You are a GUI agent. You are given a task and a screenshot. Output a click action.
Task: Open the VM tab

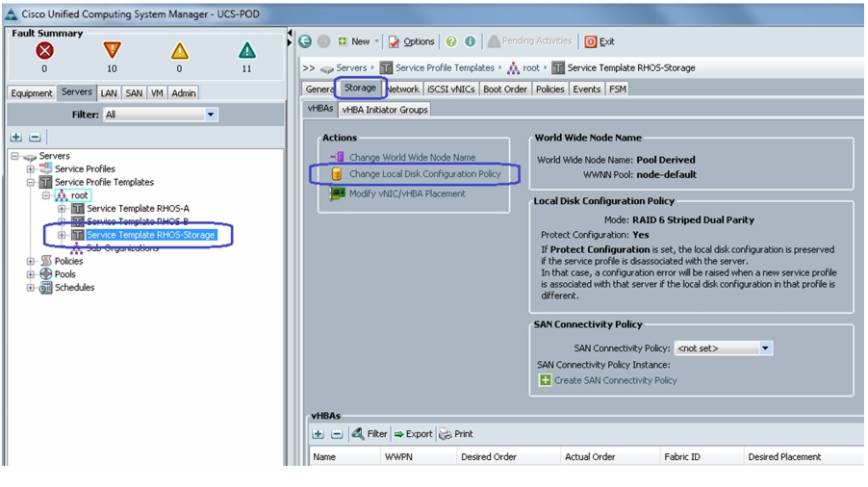[x=157, y=93]
